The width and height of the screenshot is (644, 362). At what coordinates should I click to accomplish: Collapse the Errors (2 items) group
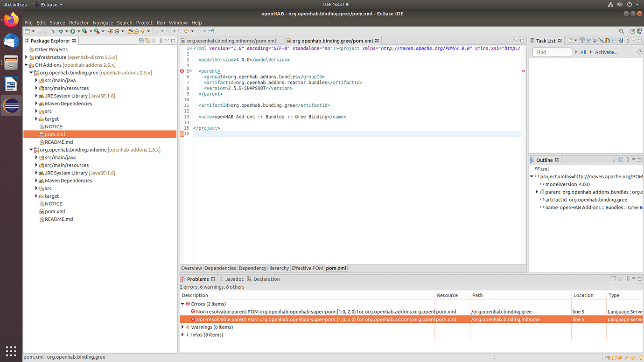point(182,304)
